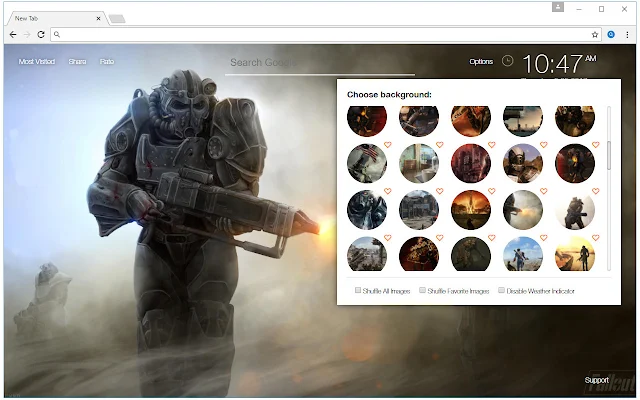Open the blue extension icon in toolbar
640x400 pixels.
(611, 35)
